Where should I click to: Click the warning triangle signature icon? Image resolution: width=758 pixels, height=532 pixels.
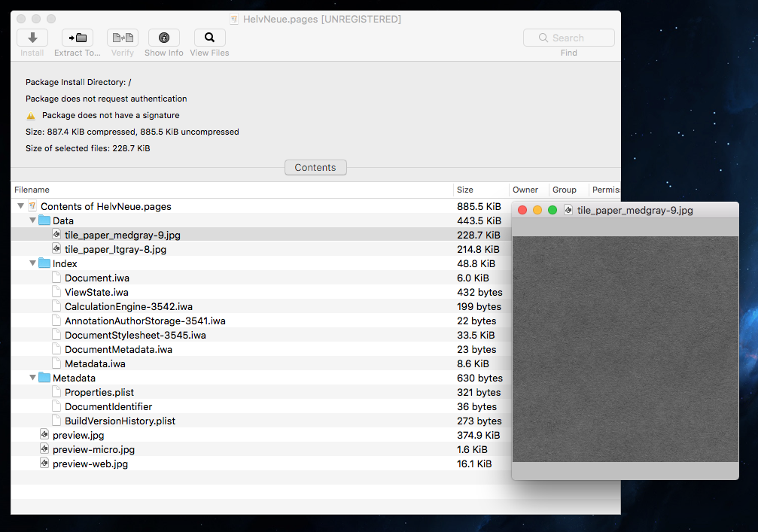31,116
